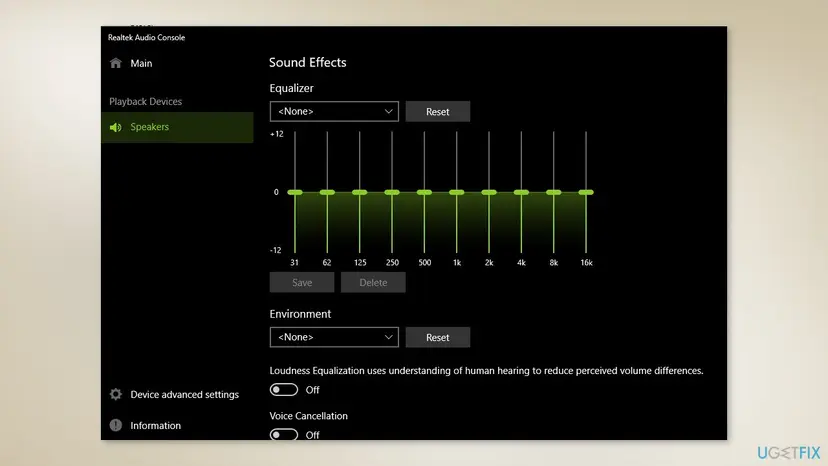Click the Sound Effects heading
The height and width of the screenshot is (466, 828).
[308, 62]
